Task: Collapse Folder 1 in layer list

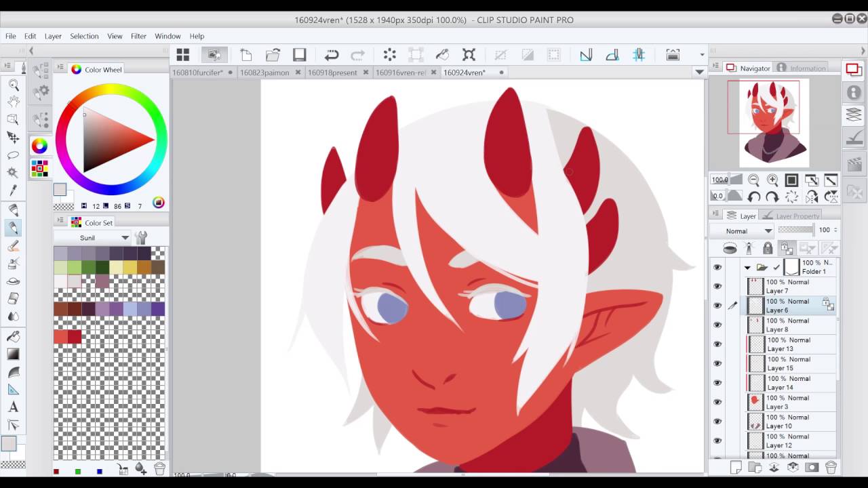Action: click(x=747, y=268)
